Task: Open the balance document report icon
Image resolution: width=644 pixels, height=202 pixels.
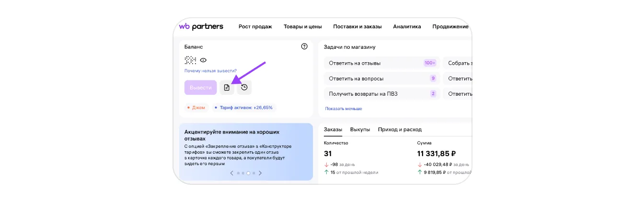Action: coord(227,88)
